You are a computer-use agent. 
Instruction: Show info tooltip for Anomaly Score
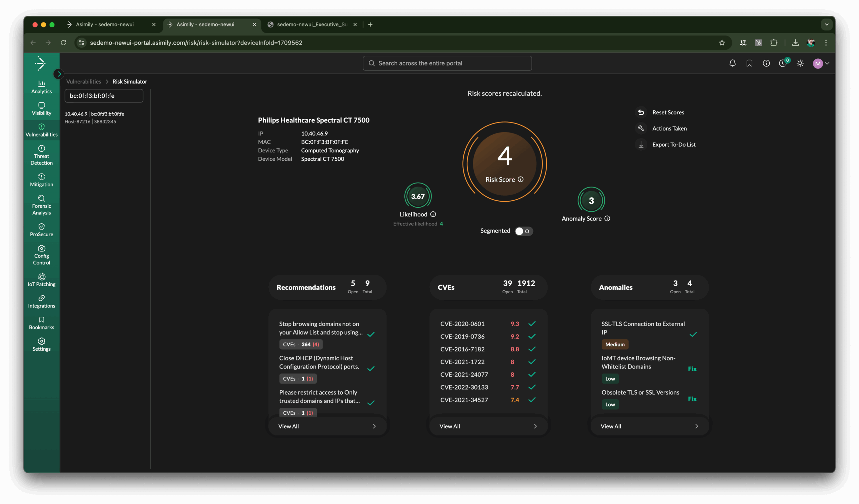pyautogui.click(x=607, y=219)
